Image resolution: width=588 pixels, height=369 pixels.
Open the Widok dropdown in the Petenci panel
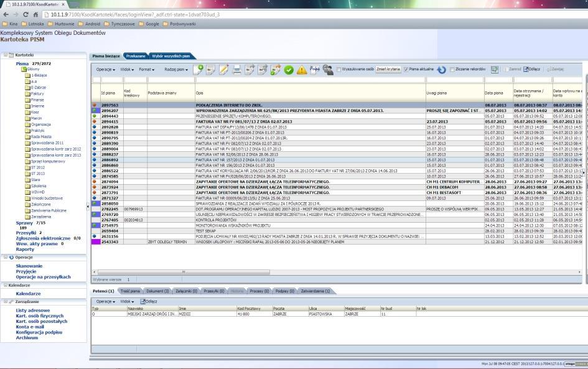[x=127, y=302]
